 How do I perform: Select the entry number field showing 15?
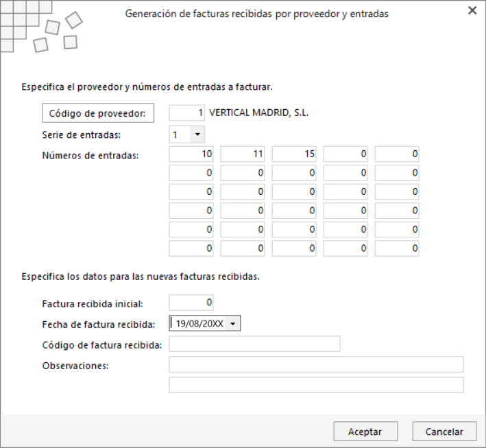[x=294, y=154]
